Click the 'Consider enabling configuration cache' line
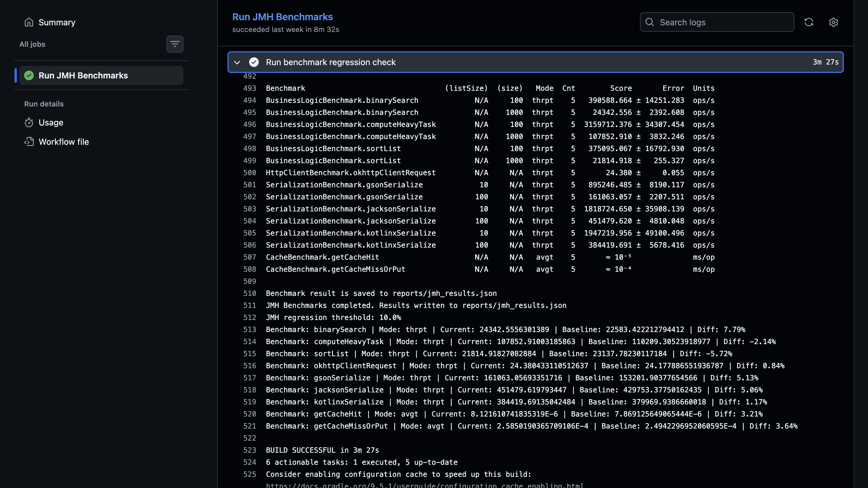Image resolution: width=868 pixels, height=488 pixels. [x=399, y=474]
